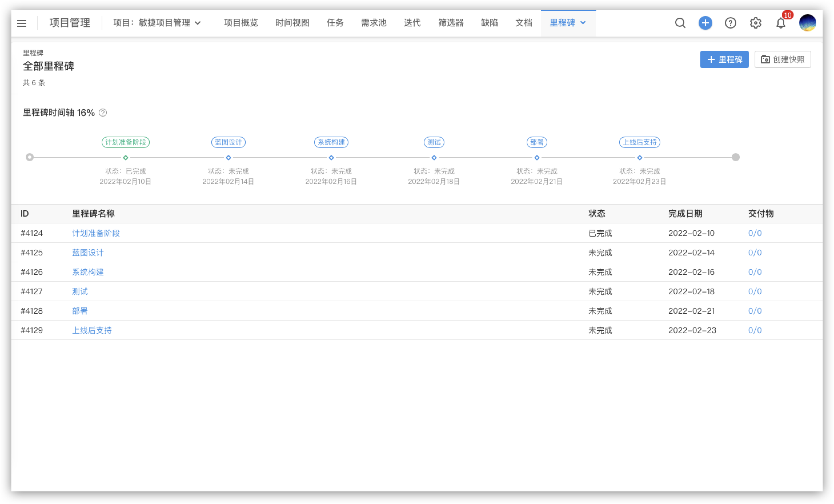Viewport: 834px width, 504px height.
Task: Switch to the 时间视图 tab
Action: (x=292, y=23)
